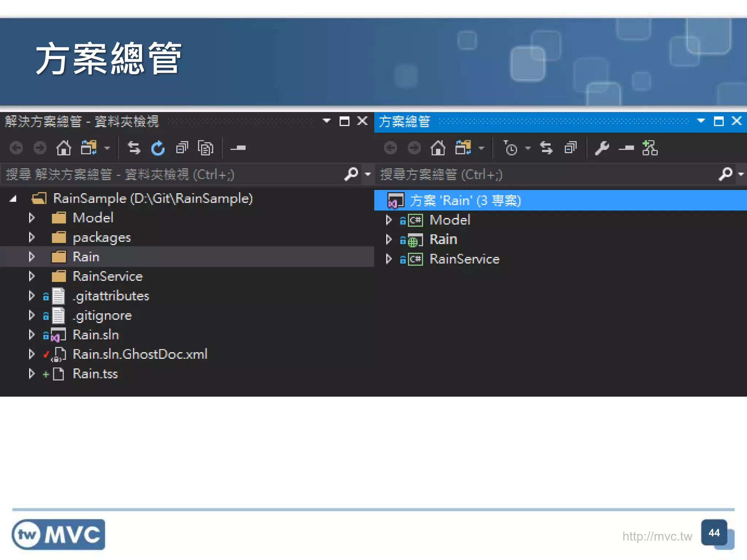This screenshot has height=560, width=747.
Task: Toggle Show All Files in folder view
Action: [205, 148]
